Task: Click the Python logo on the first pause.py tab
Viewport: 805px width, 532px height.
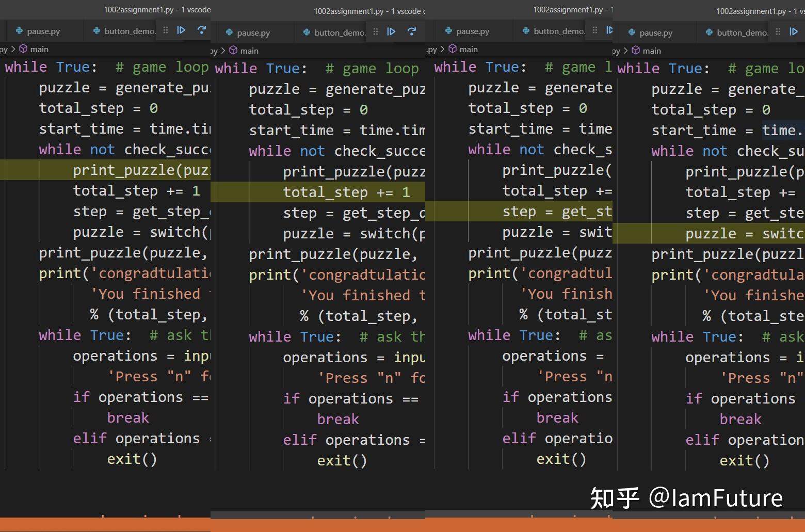Action: (19, 31)
